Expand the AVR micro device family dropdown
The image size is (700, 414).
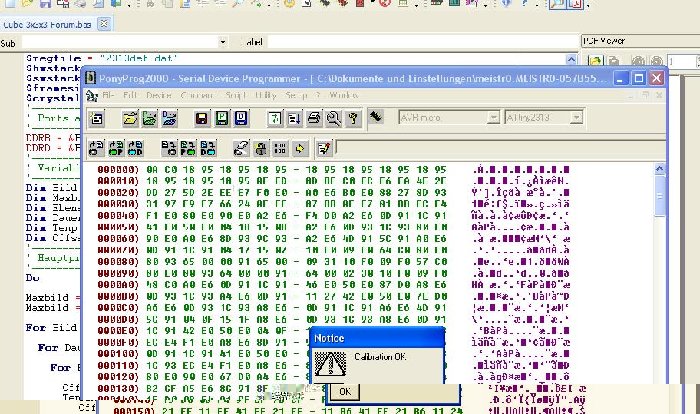click(x=494, y=118)
